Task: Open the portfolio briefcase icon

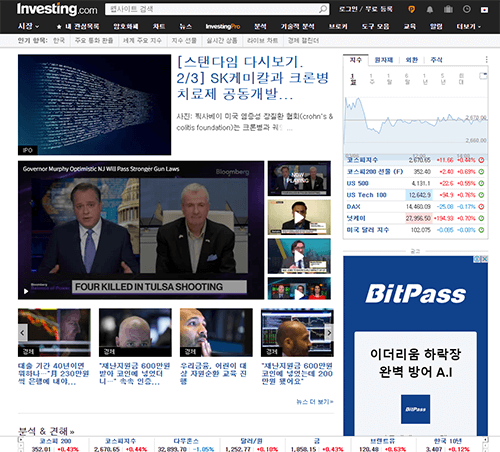Action: pos(448,9)
